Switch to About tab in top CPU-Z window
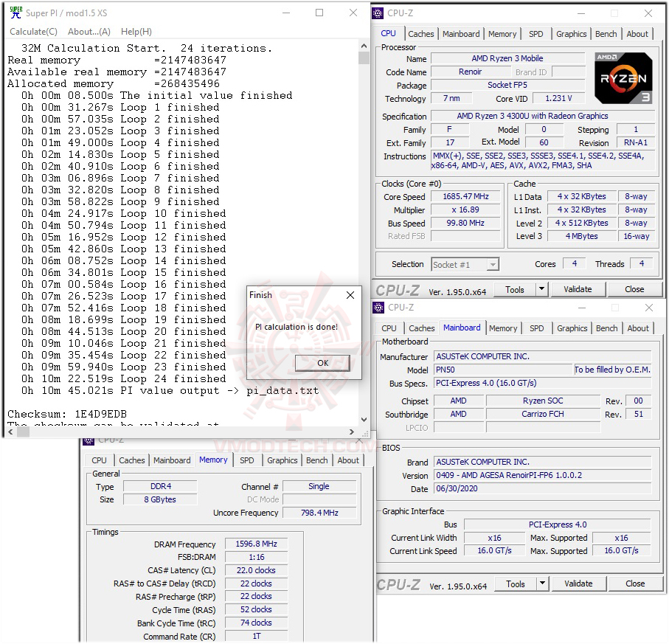 [x=637, y=34]
